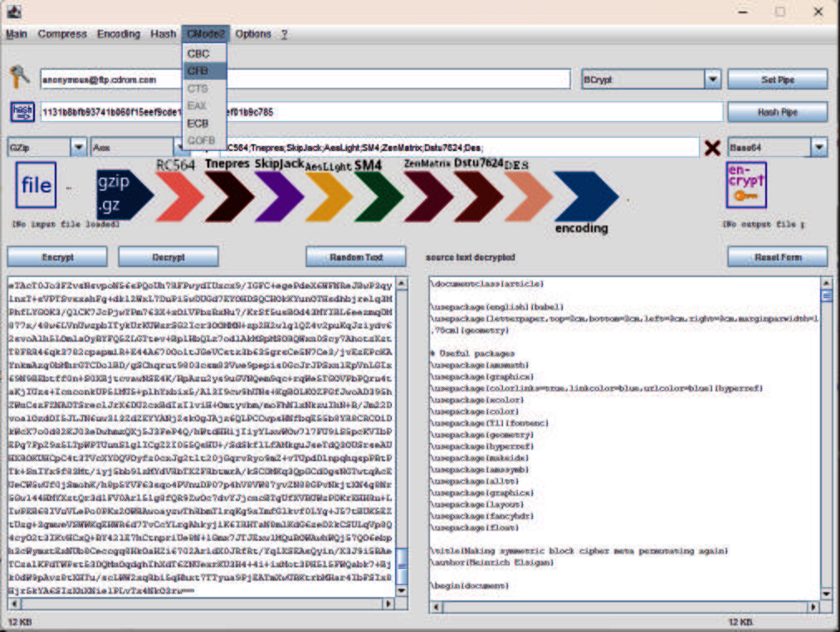The image size is (840, 632).
Task: Click the right text area scroll left arrow
Action: (x=436, y=607)
